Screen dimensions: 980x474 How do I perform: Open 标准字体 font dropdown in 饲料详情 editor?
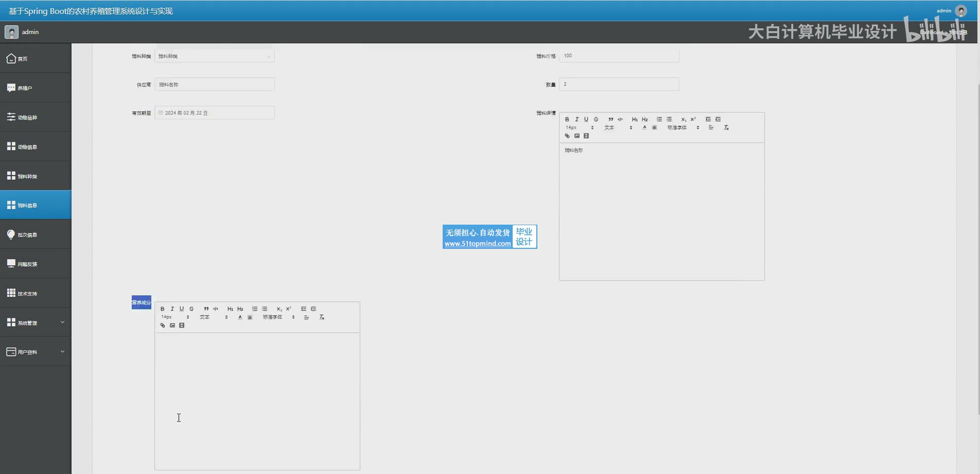coord(683,128)
